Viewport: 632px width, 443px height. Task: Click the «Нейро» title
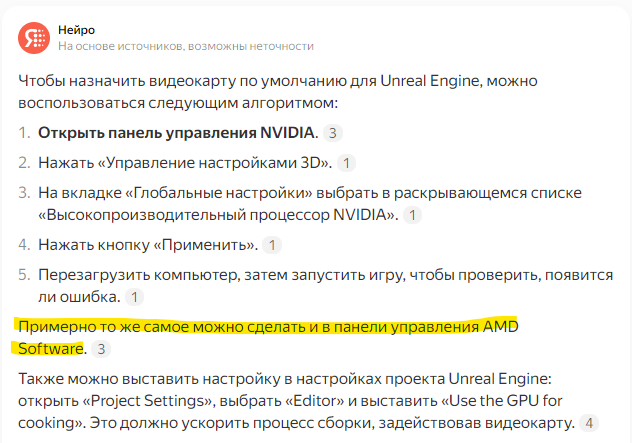77,30
